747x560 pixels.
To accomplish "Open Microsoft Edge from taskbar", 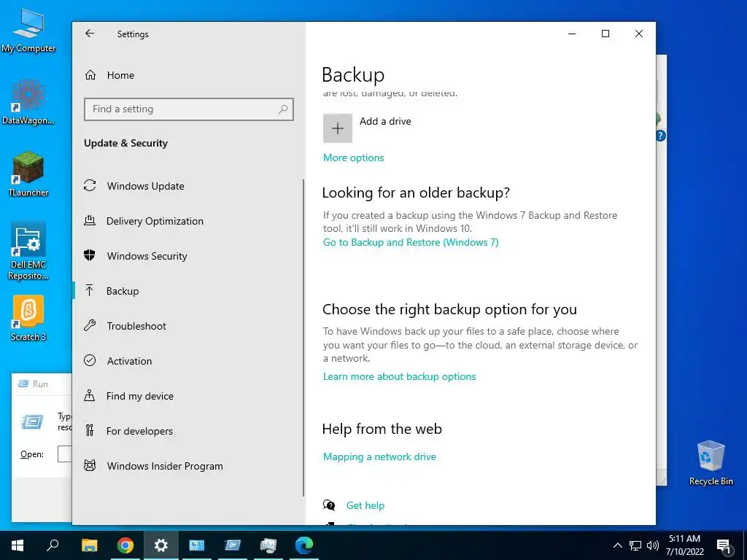I will tap(304, 545).
